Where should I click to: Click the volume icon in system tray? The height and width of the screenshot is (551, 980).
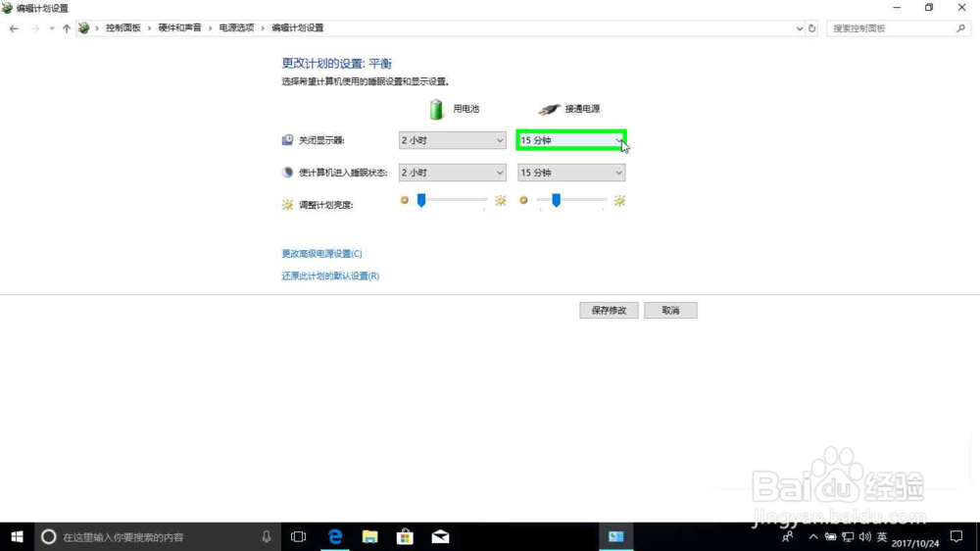(865, 536)
